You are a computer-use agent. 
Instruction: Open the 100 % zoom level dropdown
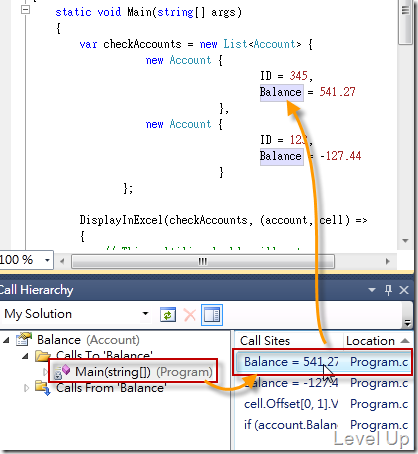(x=47, y=260)
